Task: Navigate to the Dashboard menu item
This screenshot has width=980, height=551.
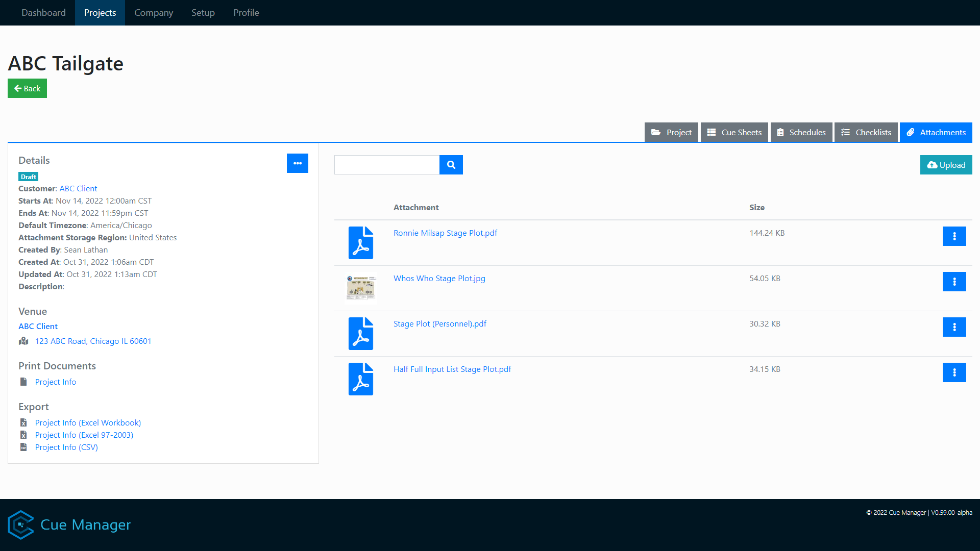Action: point(43,12)
